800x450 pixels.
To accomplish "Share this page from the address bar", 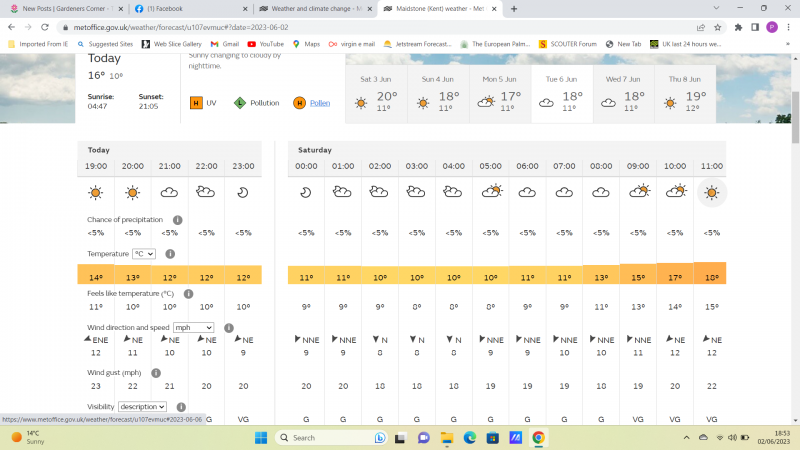I will pyautogui.click(x=701, y=27).
